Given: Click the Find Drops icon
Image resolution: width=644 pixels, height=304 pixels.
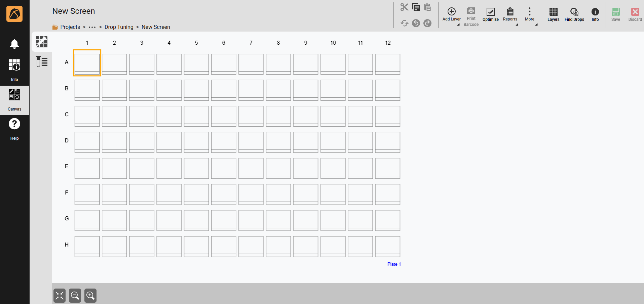Looking at the screenshot, I should tap(574, 14).
